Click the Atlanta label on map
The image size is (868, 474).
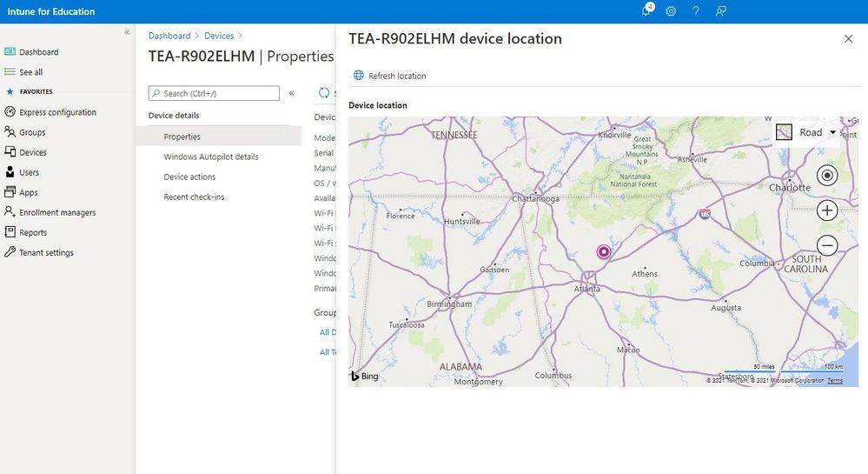(586, 289)
